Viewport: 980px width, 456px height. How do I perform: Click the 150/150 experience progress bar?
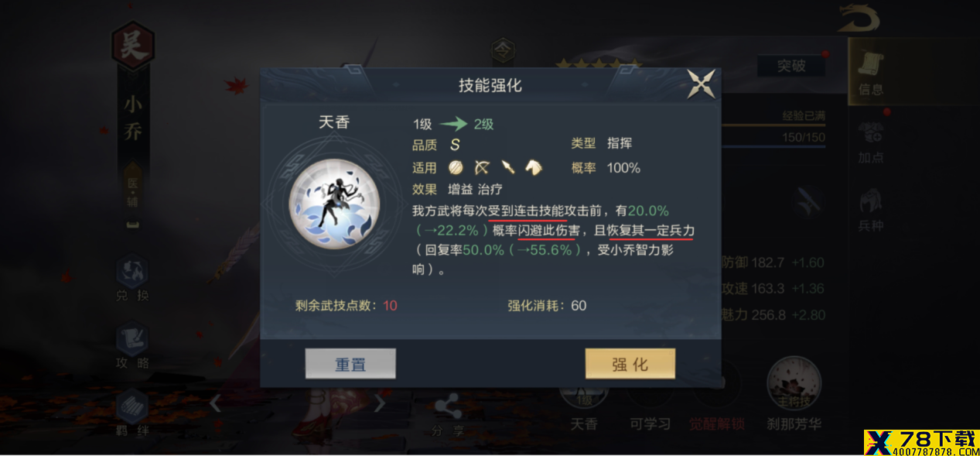[x=773, y=138]
